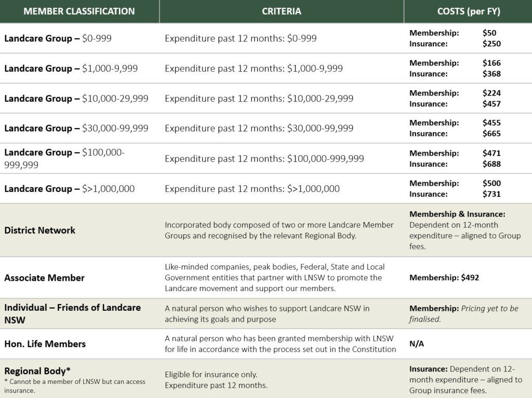Click Landcare Group – $>1,000,000 label

pyautogui.click(x=69, y=189)
